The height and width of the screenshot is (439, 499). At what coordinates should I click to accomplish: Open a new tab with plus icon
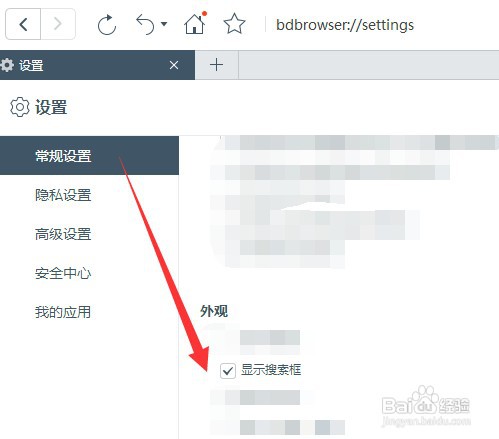217,65
